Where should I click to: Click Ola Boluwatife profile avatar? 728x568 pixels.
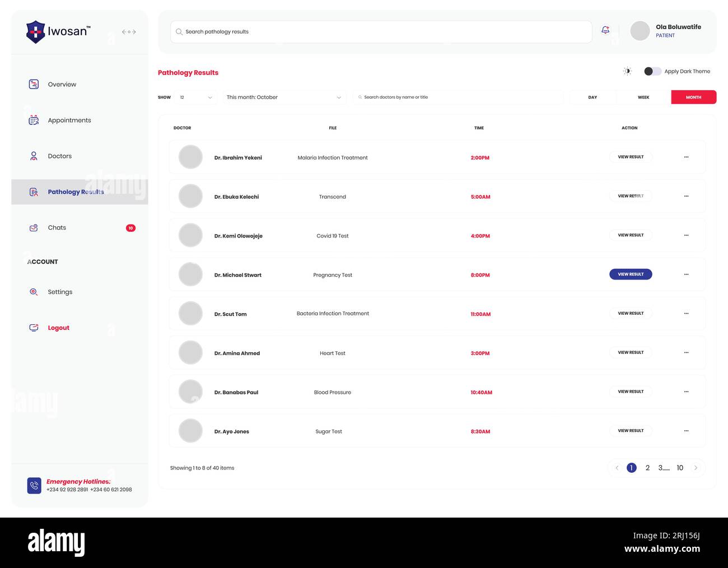pos(640,31)
